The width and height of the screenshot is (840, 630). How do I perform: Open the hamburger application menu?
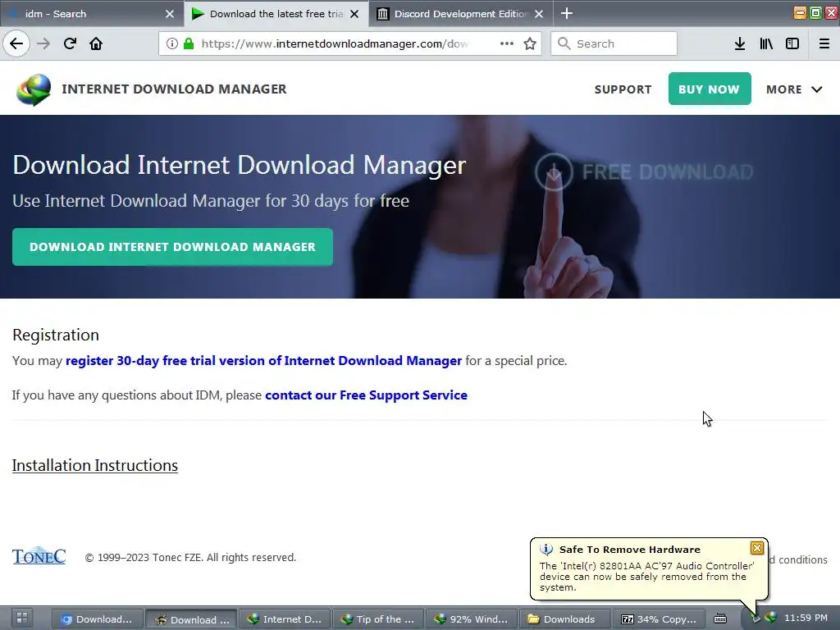[x=824, y=43]
